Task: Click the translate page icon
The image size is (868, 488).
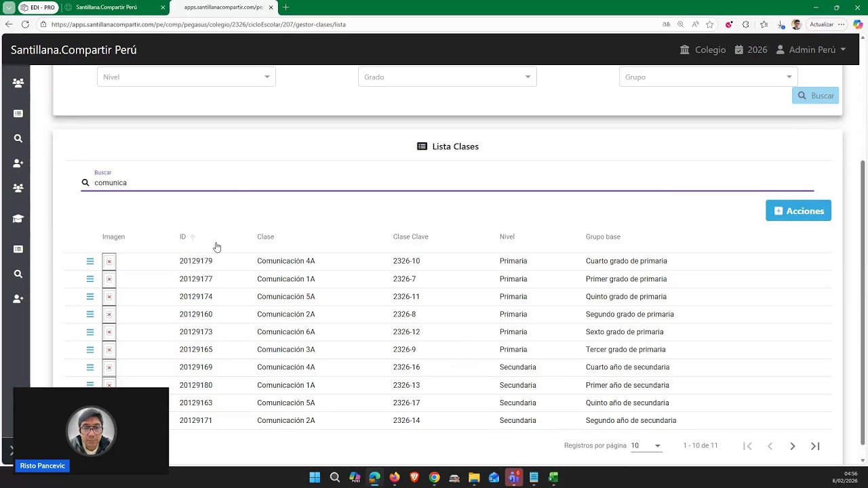Action: [x=667, y=24]
